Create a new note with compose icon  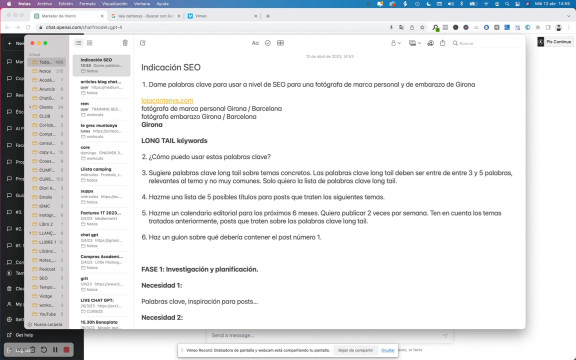(x=143, y=43)
